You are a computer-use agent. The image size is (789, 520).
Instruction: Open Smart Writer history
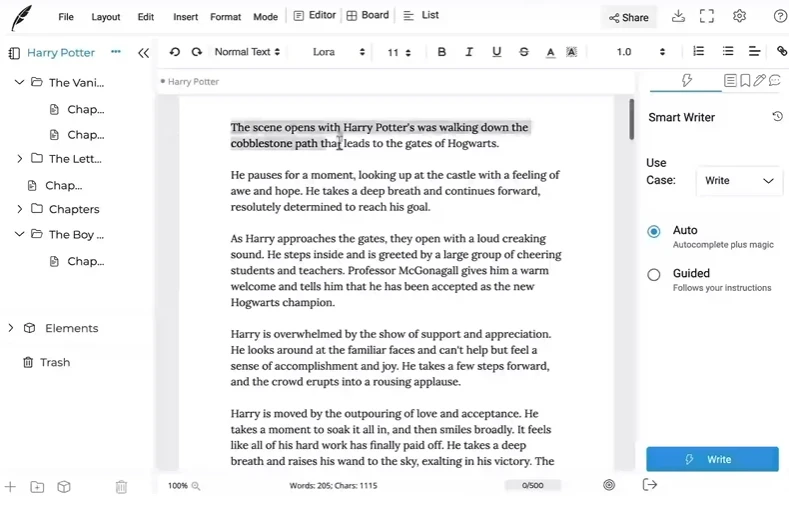pos(777,116)
